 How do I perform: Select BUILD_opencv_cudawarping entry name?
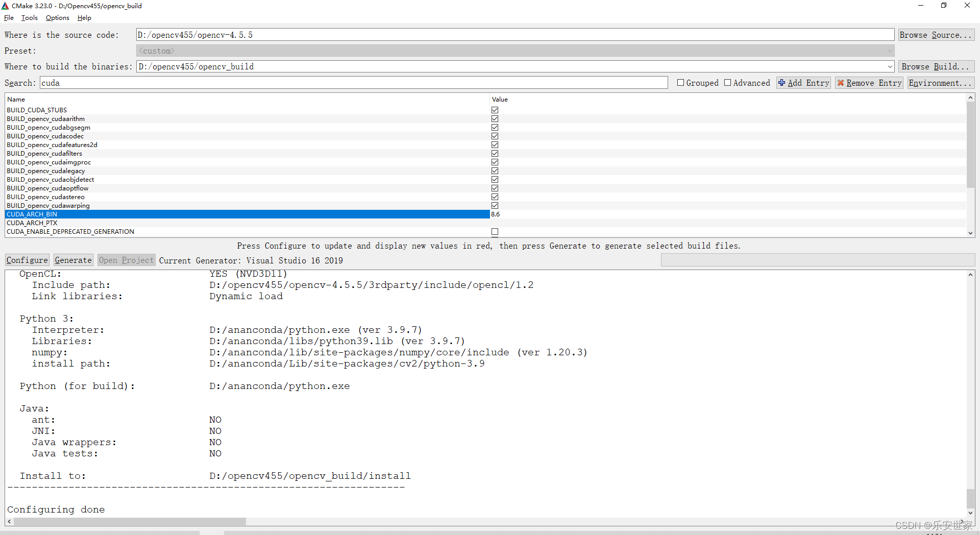[x=48, y=206]
